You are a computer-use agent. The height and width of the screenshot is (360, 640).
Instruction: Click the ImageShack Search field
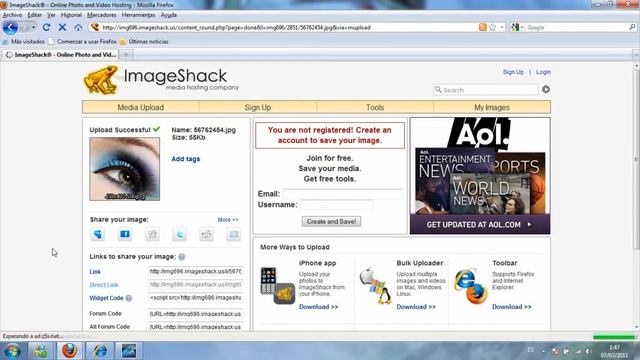pos(486,90)
